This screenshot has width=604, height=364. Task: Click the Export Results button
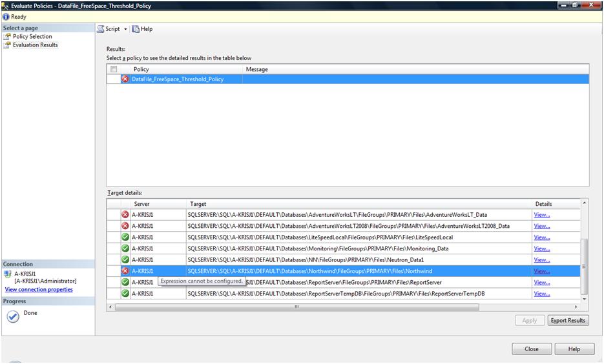coord(568,320)
